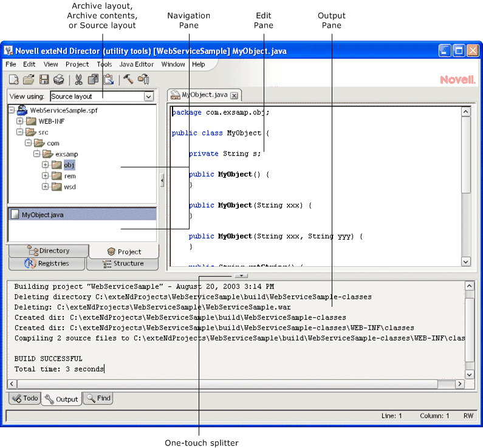Expand the wsd folder node
This screenshot has width=483, height=448.
(x=46, y=186)
